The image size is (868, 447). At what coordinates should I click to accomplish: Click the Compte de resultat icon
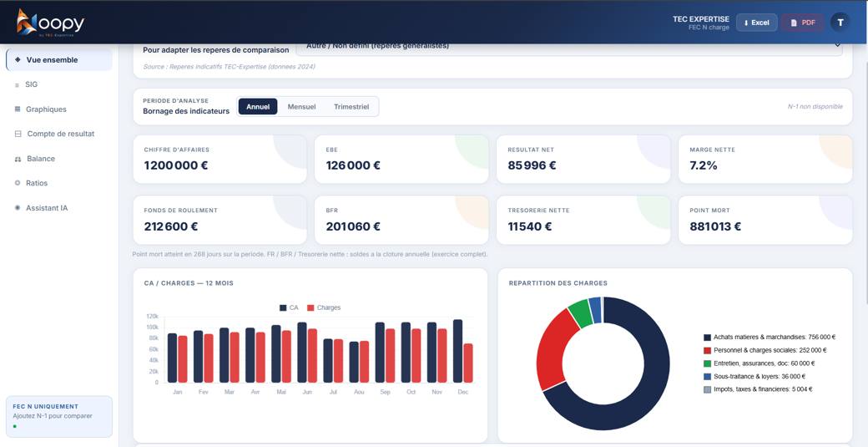click(18, 134)
